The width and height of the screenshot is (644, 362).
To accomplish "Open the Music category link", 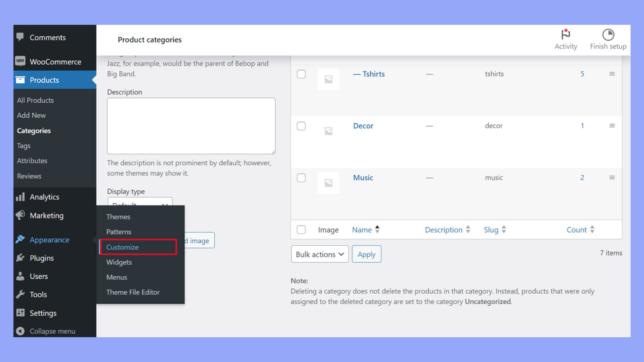I will 363,177.
